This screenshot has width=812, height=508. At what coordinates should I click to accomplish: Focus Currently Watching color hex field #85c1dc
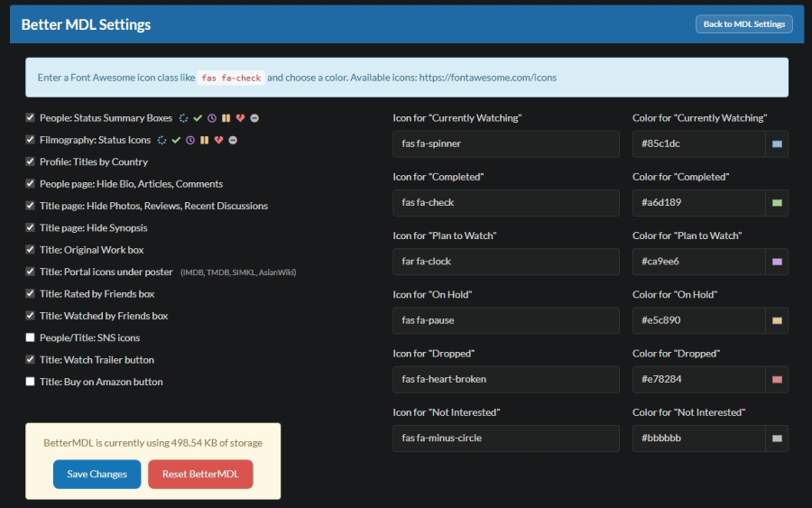698,144
